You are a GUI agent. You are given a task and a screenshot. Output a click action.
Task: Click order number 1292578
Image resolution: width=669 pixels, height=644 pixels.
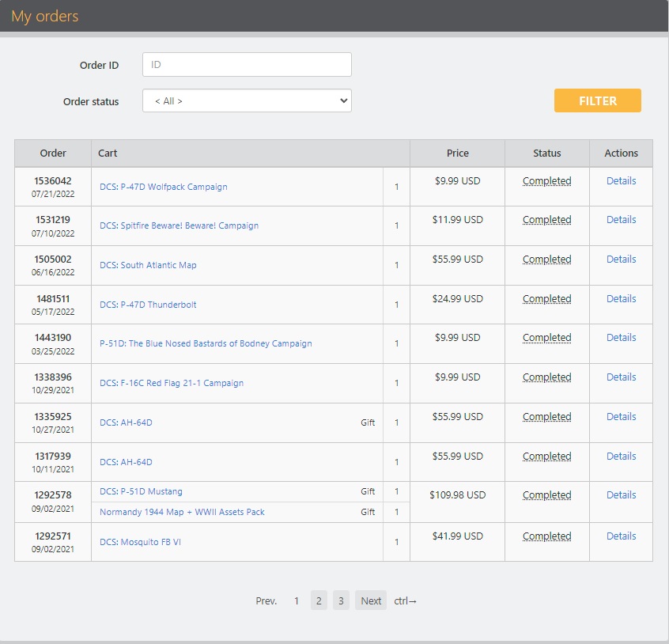click(x=53, y=495)
